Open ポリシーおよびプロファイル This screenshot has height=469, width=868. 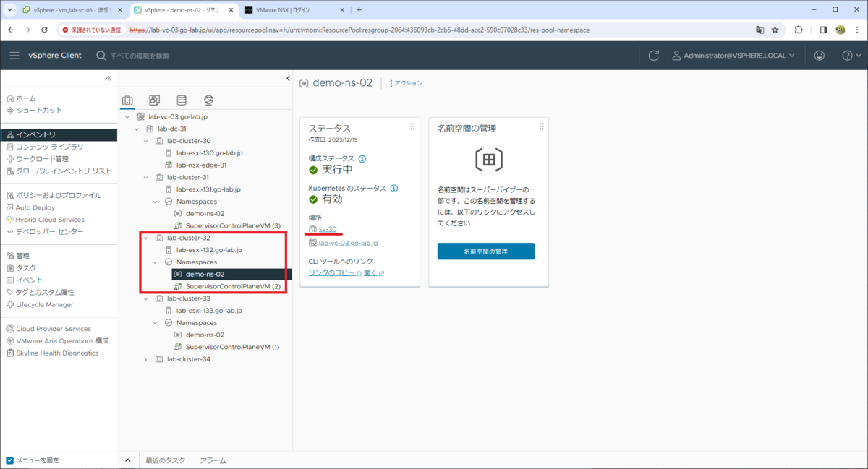59,195
